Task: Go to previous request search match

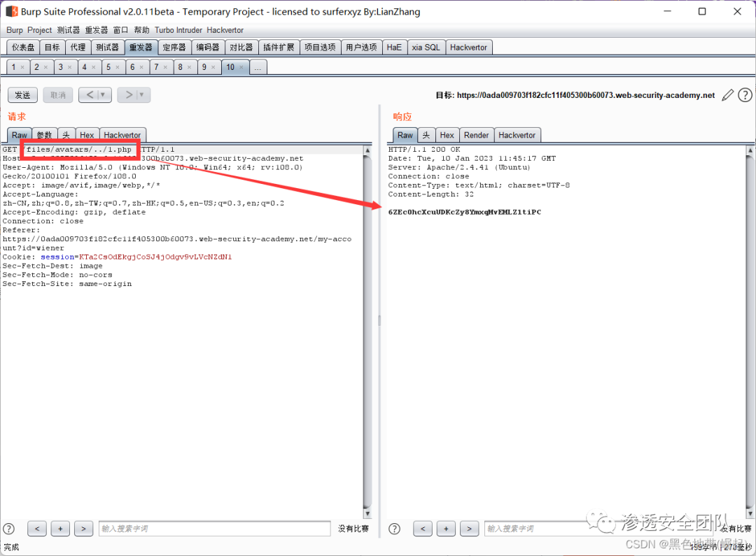Action: (37, 529)
